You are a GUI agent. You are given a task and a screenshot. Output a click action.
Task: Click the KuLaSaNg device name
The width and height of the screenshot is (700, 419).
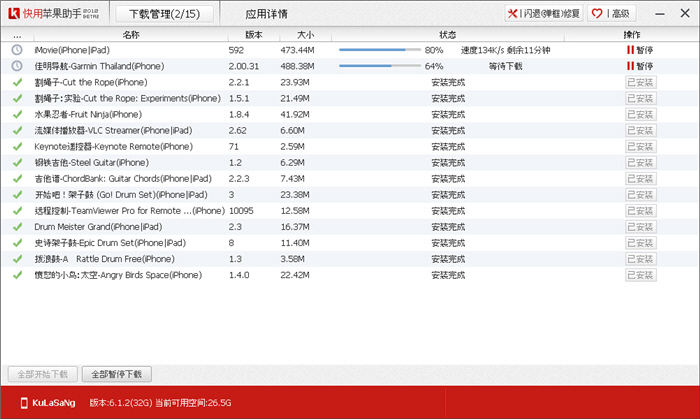tap(54, 403)
